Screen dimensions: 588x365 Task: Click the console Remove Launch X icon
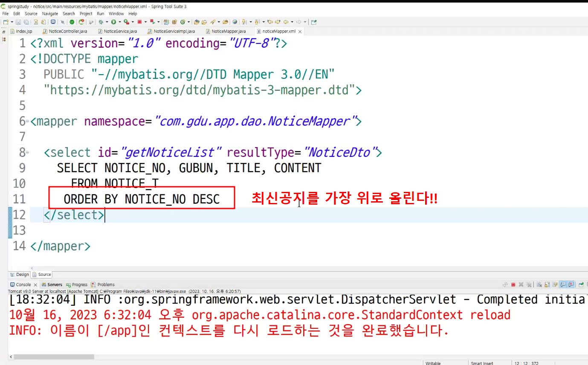[x=521, y=284]
